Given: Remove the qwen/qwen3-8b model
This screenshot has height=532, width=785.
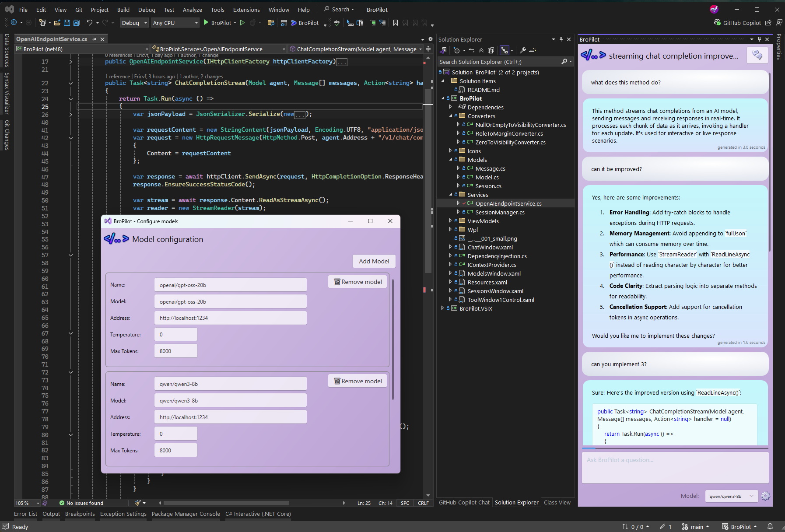Looking at the screenshot, I should 357,381.
